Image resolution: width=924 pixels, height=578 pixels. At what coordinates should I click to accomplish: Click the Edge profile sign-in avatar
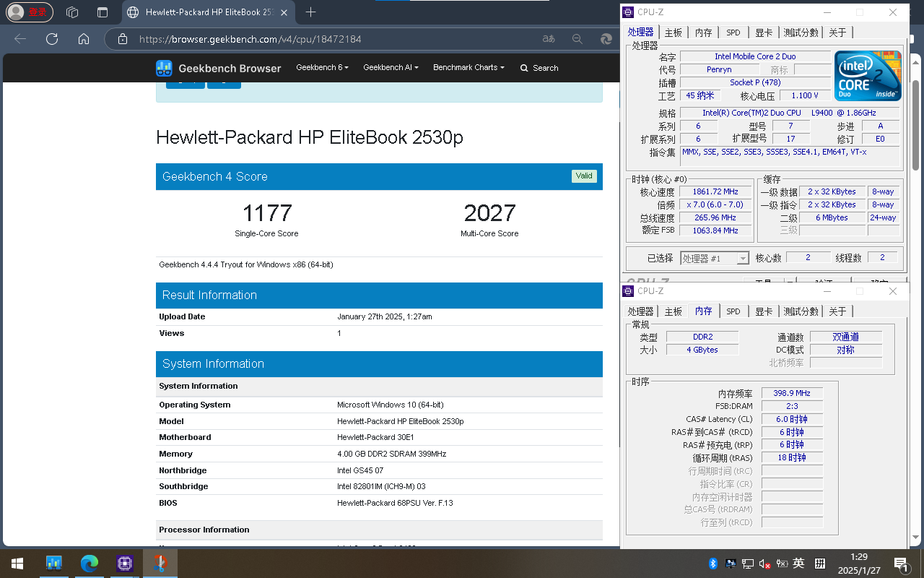(x=30, y=12)
